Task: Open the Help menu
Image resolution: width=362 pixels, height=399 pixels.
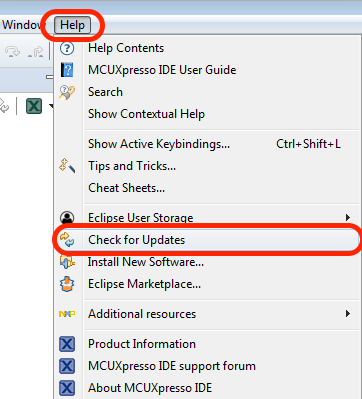Action: [x=72, y=25]
